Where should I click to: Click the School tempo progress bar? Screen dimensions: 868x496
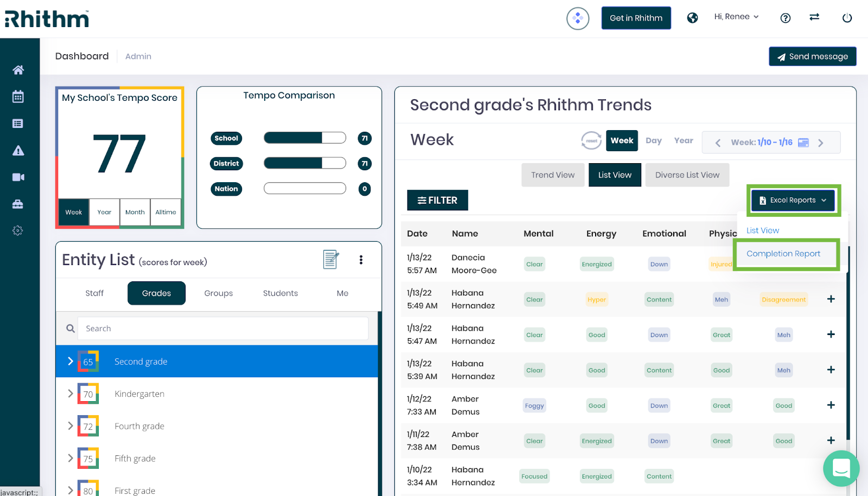tap(305, 138)
